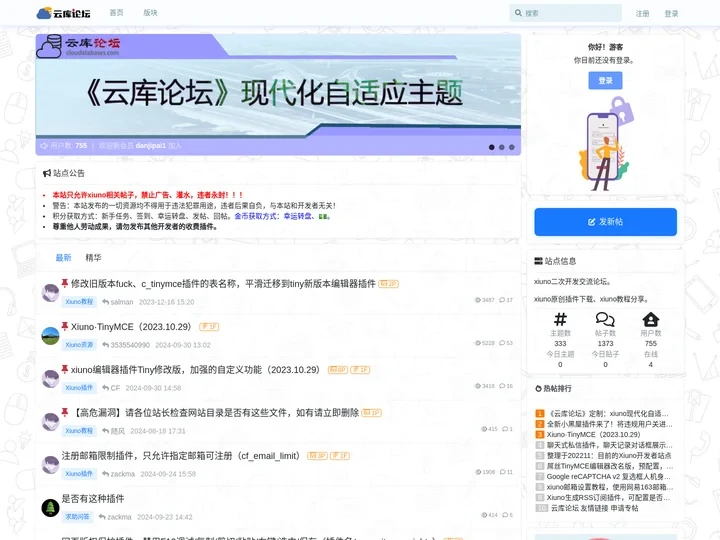Click views eye icon next to 5228
Viewport: 720px width, 540px height.
478,343
